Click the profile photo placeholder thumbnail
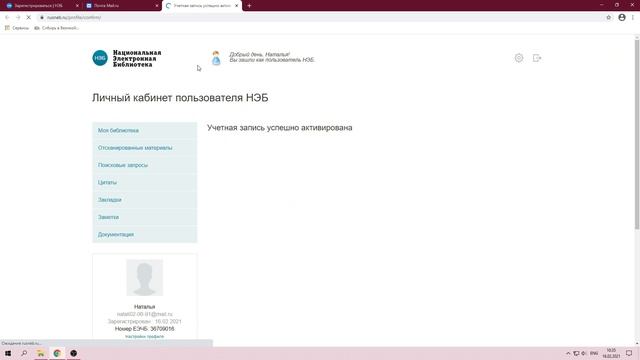 tap(144, 278)
